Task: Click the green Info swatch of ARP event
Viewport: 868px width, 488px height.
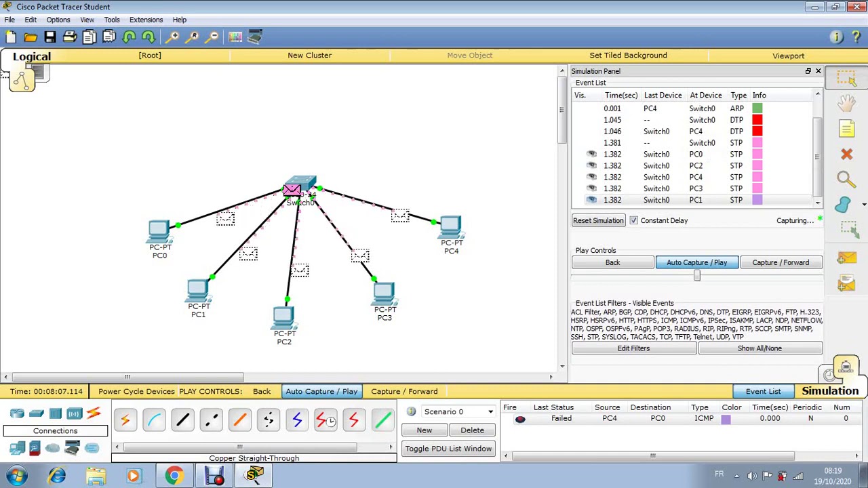Action: [x=757, y=108]
